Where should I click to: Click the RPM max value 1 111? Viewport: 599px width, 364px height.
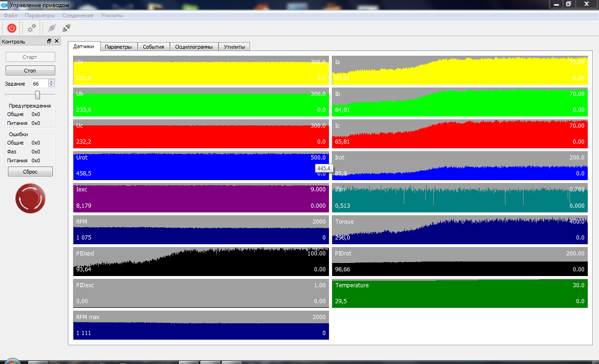83,333
